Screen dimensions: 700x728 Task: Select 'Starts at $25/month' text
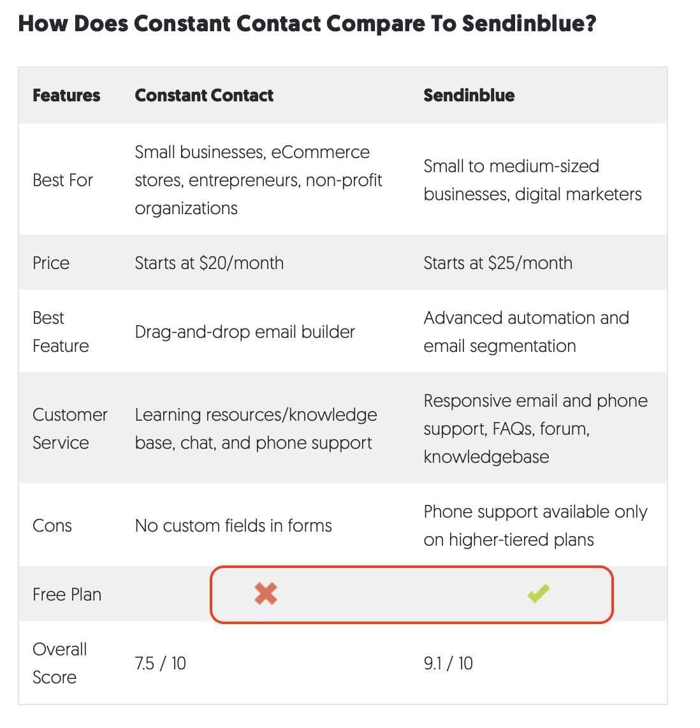point(498,263)
